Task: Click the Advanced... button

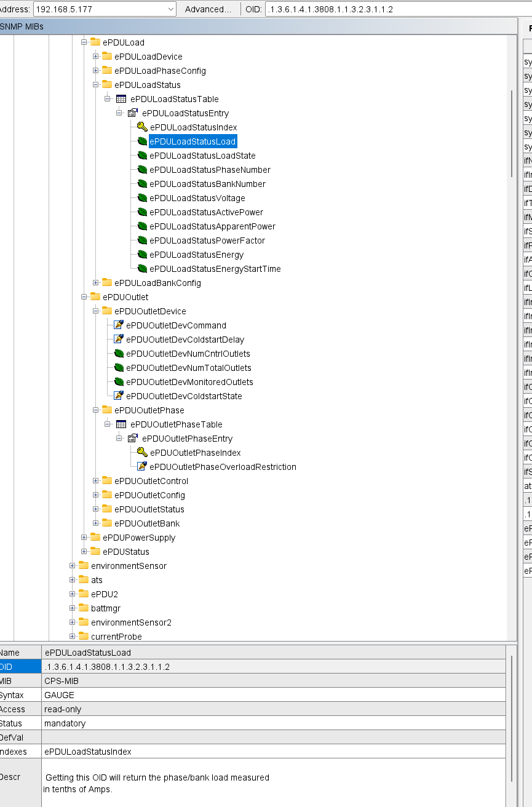Action: click(x=208, y=9)
